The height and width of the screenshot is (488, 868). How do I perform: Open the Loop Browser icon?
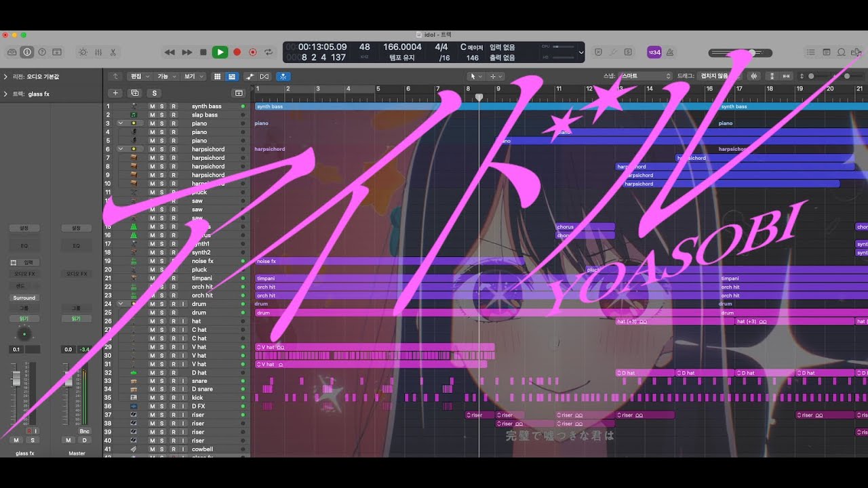tap(842, 52)
